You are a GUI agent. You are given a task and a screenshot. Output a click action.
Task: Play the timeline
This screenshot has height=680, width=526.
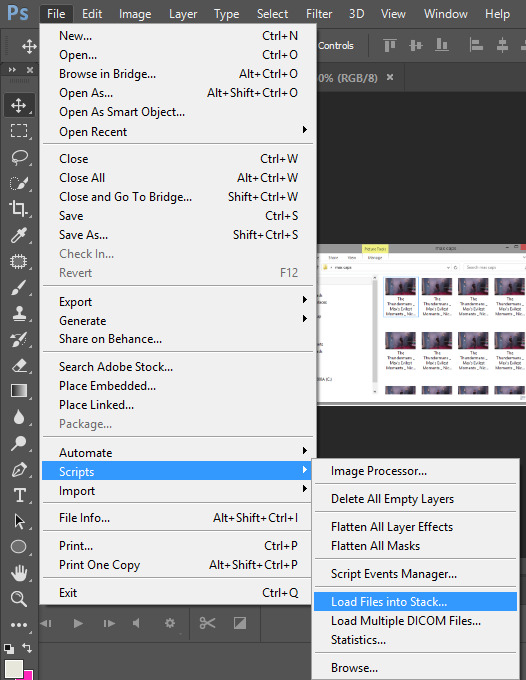[x=78, y=623]
